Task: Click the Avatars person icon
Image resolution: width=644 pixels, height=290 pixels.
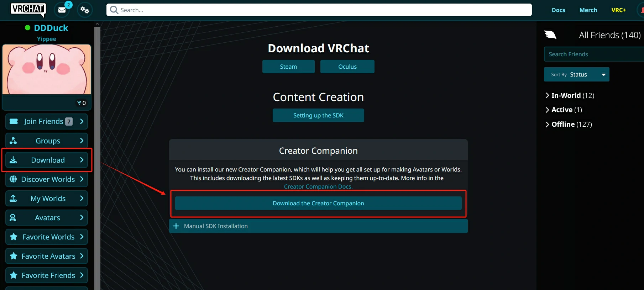Action: (13, 217)
